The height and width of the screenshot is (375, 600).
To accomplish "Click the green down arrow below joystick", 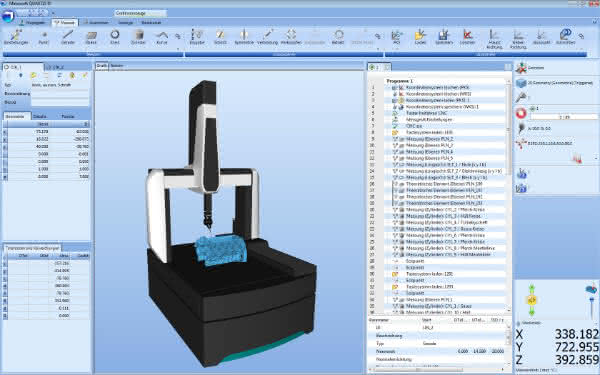I will pos(532,312).
